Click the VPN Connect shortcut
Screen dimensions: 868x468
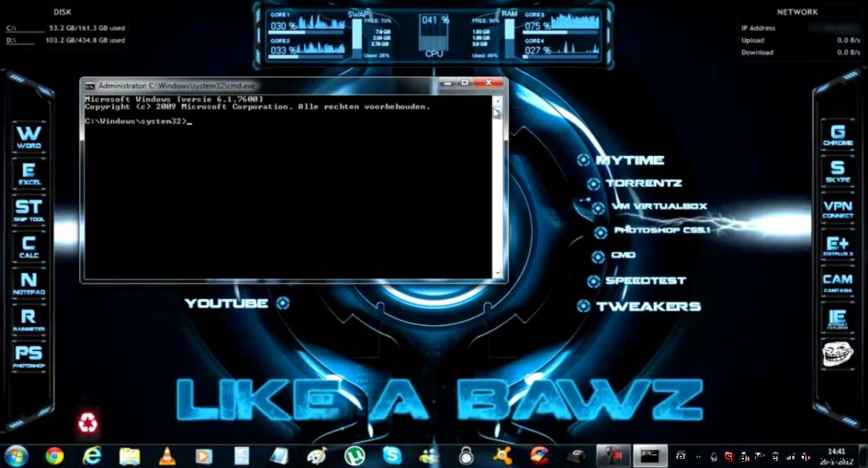click(x=838, y=209)
